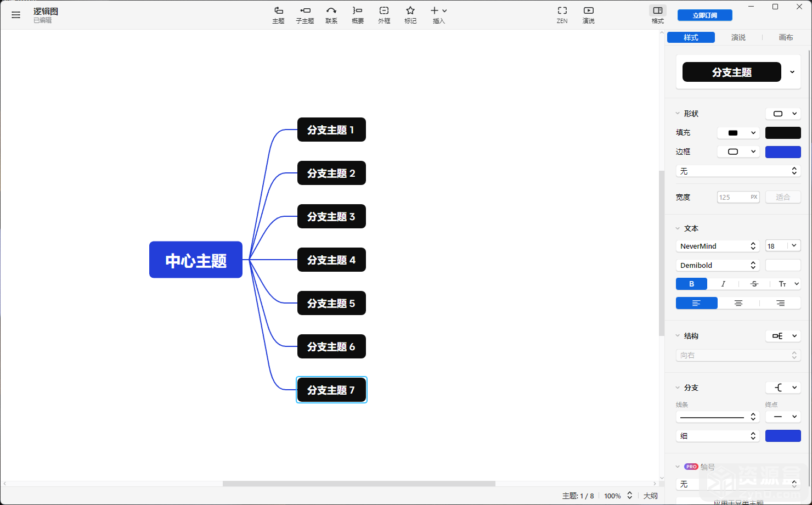Open the font size 18 dropdown
The width and height of the screenshot is (812, 505).
click(794, 246)
